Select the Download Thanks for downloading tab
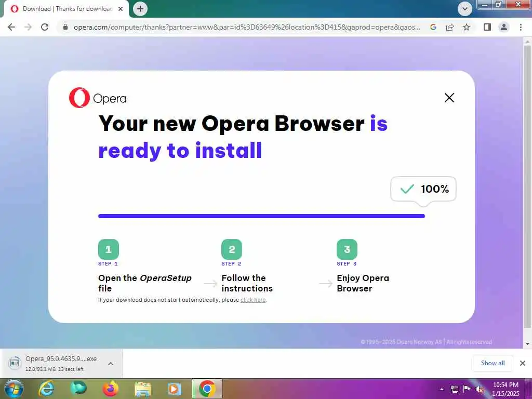Screen dimensions: 532x399 [x=66, y=9]
